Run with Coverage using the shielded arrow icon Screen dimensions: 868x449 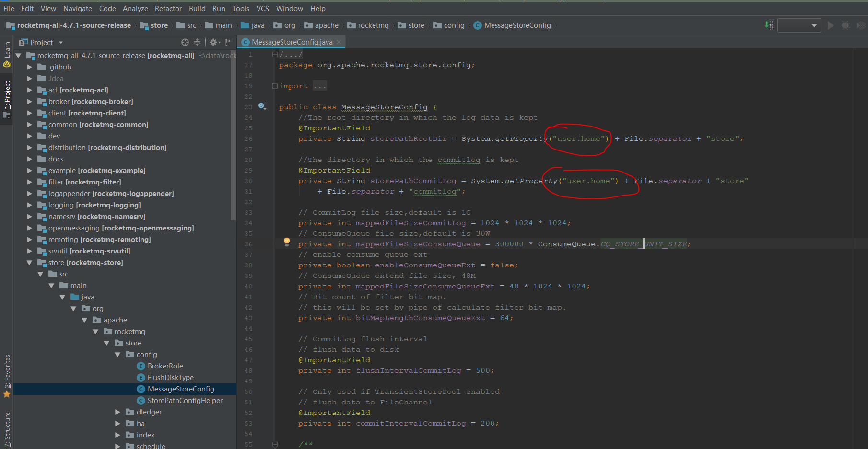(859, 25)
